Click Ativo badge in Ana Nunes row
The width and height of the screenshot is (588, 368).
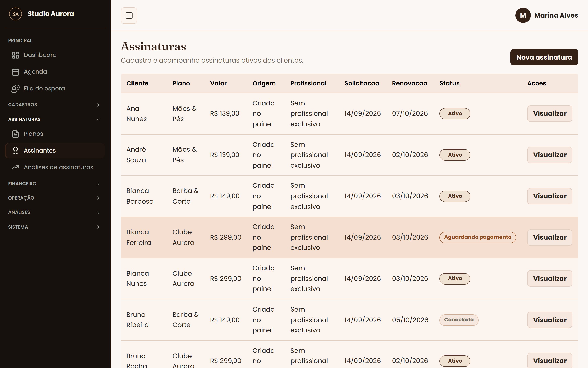pos(455,114)
